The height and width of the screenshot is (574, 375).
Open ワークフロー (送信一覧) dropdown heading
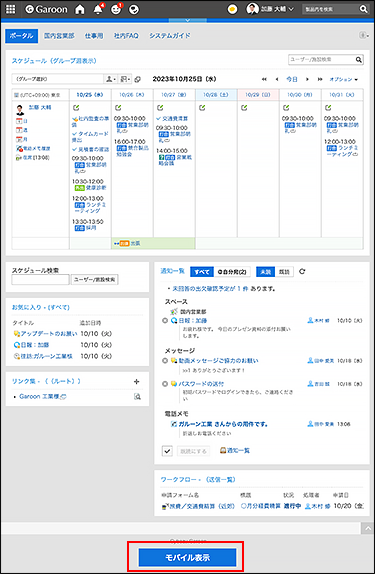point(198,480)
